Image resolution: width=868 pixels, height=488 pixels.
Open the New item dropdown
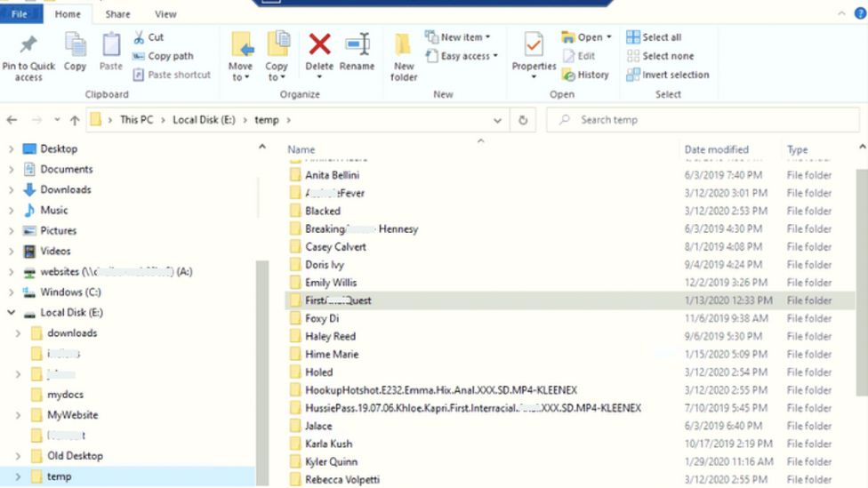(x=458, y=37)
